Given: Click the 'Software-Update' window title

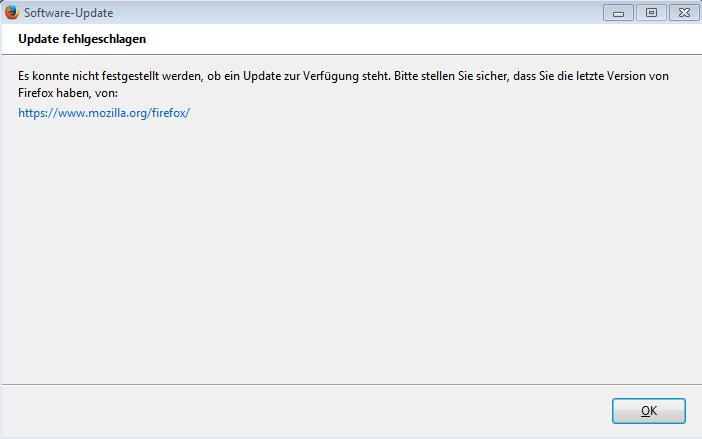Looking at the screenshot, I should pos(68,13).
